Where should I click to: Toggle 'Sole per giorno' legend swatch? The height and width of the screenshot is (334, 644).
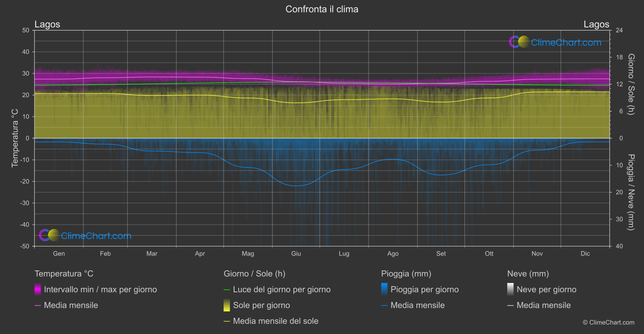[227, 305]
